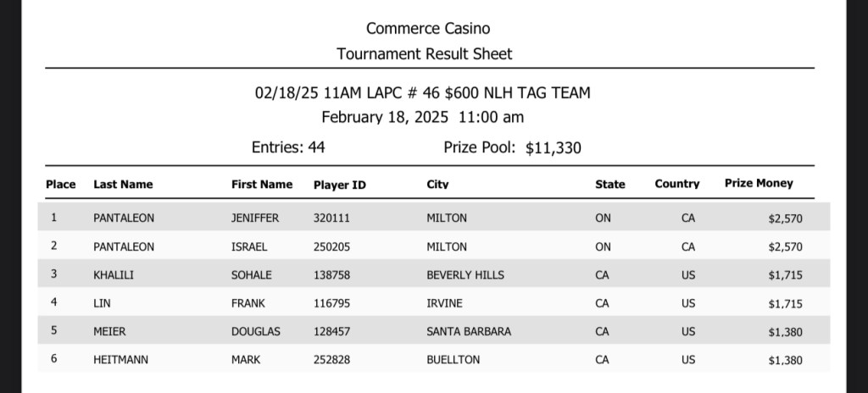Click the Commerce Casino title text

pyautogui.click(x=428, y=30)
